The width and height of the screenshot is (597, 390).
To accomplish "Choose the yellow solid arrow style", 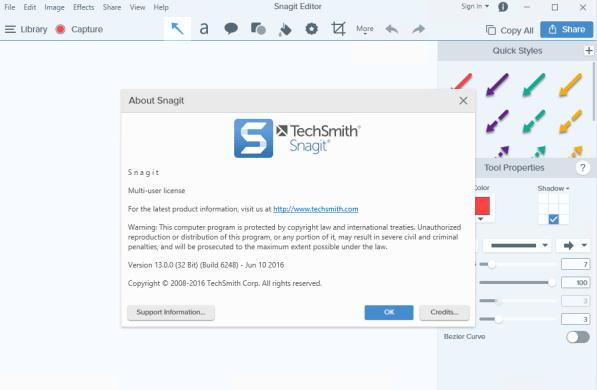I will (x=570, y=85).
